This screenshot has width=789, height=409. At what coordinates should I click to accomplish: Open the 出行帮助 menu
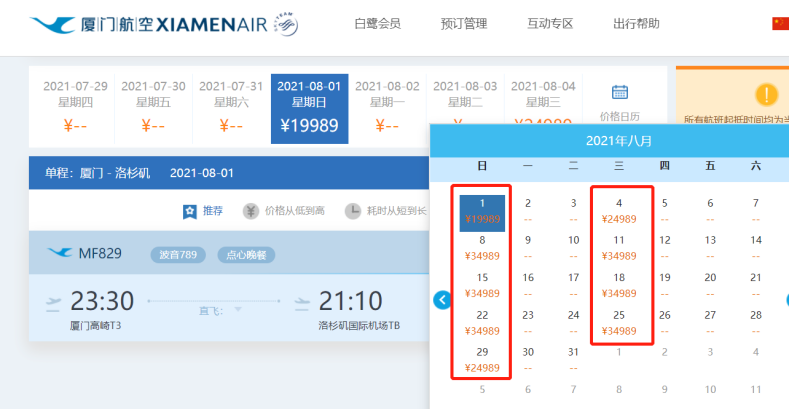[x=636, y=24]
